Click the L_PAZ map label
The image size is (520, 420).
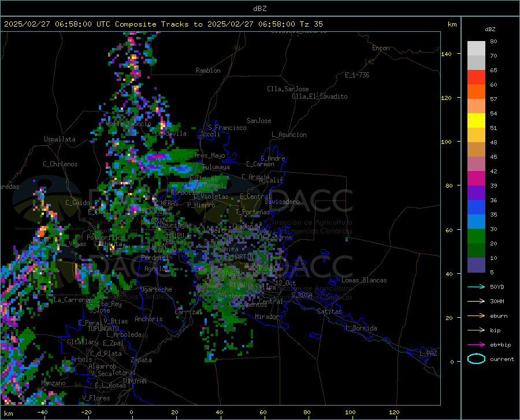click(428, 354)
